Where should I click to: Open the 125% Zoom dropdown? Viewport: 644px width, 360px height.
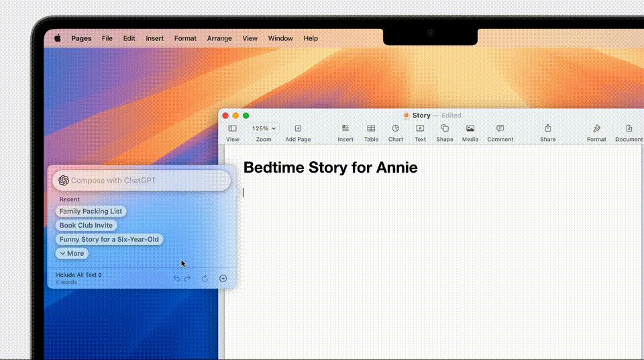pyautogui.click(x=264, y=129)
